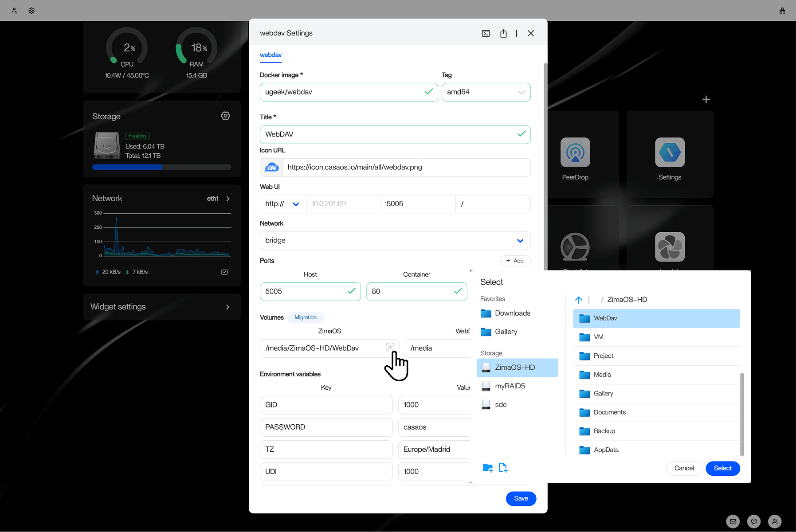Click the community people icon at bottom right
Screen dimensions: 796x532
tap(775, 521)
